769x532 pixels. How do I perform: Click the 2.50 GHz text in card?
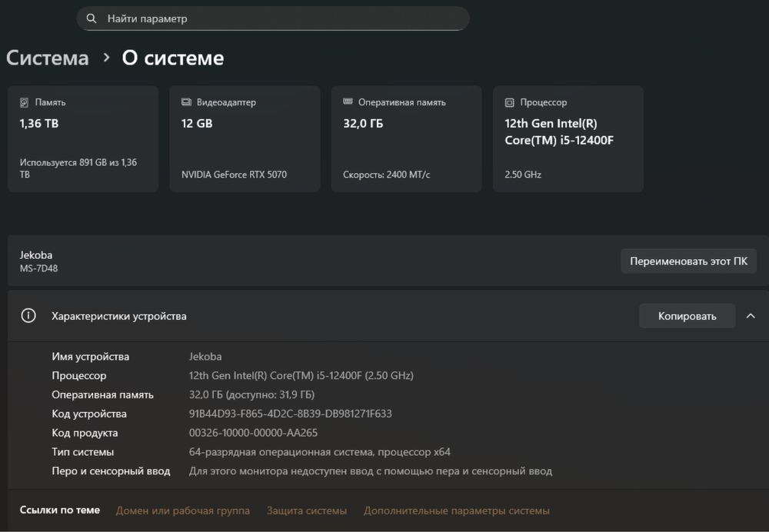coord(523,175)
